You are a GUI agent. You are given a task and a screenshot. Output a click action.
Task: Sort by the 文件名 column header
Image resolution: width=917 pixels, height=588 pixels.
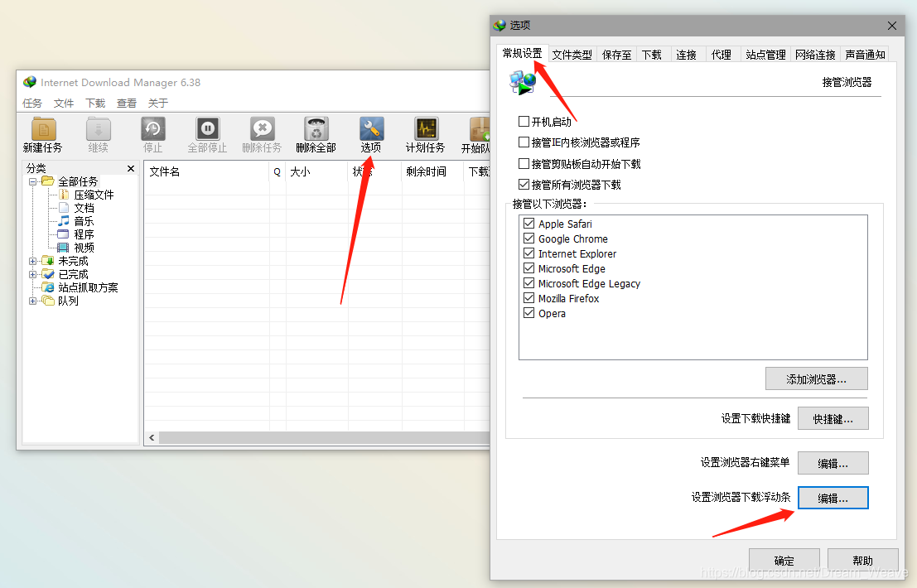(206, 171)
